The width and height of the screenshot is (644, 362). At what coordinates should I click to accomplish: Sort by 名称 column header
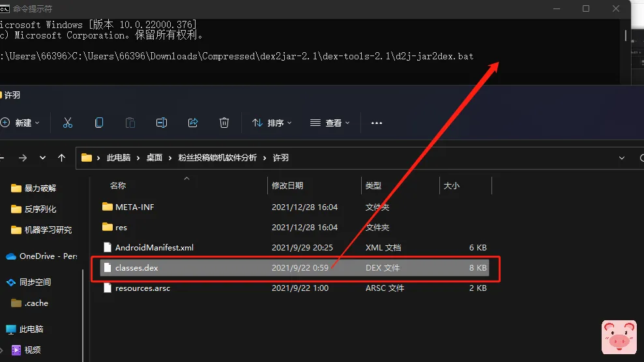pos(118,186)
